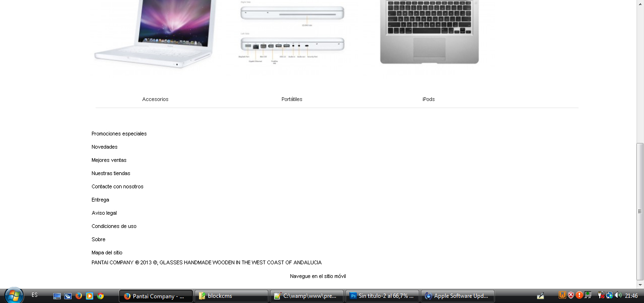Open the network connection tray icon
Screen dimensions: 644x303
point(610,295)
